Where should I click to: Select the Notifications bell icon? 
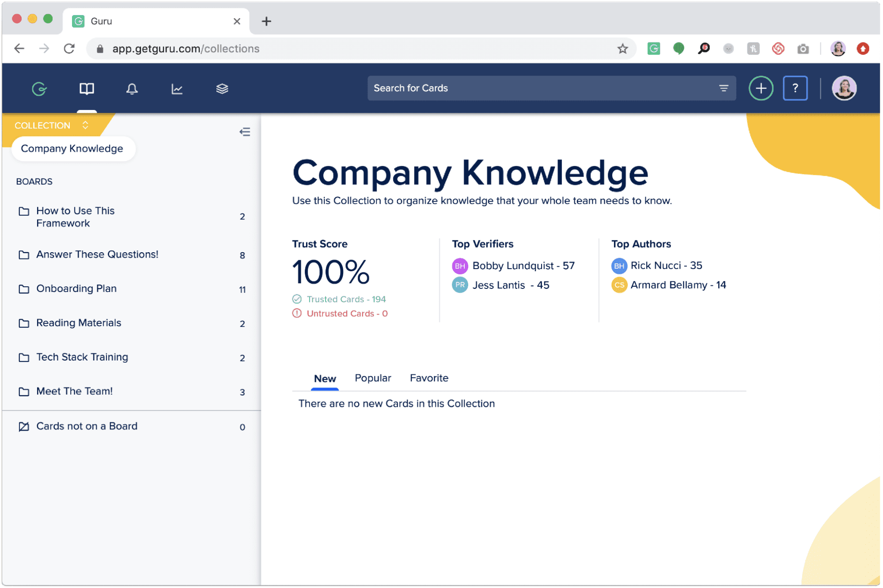coord(131,89)
